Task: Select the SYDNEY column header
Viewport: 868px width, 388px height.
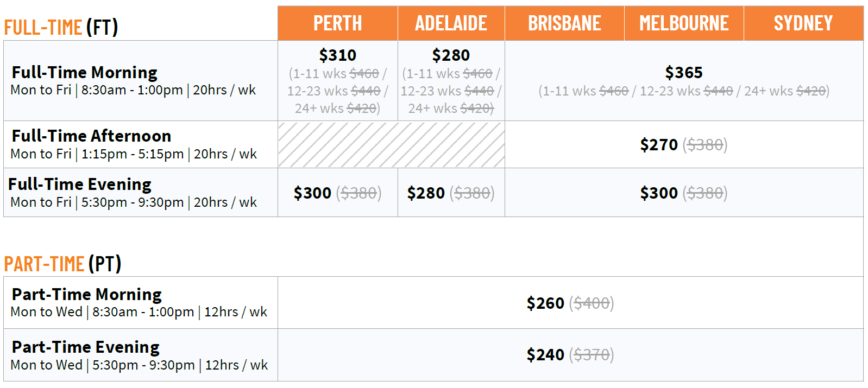Action: [803, 23]
